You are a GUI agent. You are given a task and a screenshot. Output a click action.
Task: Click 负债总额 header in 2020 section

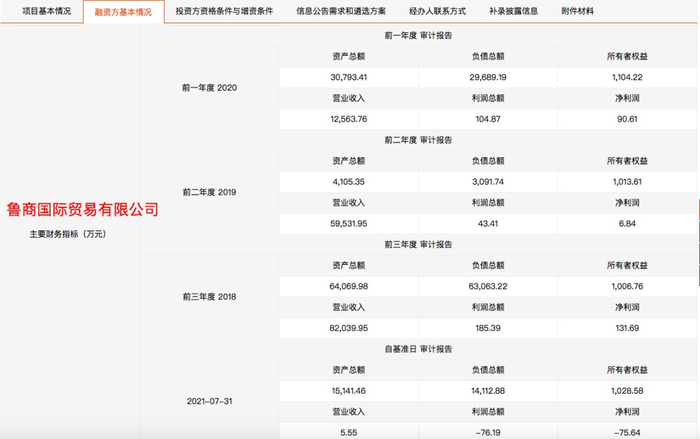(488, 56)
